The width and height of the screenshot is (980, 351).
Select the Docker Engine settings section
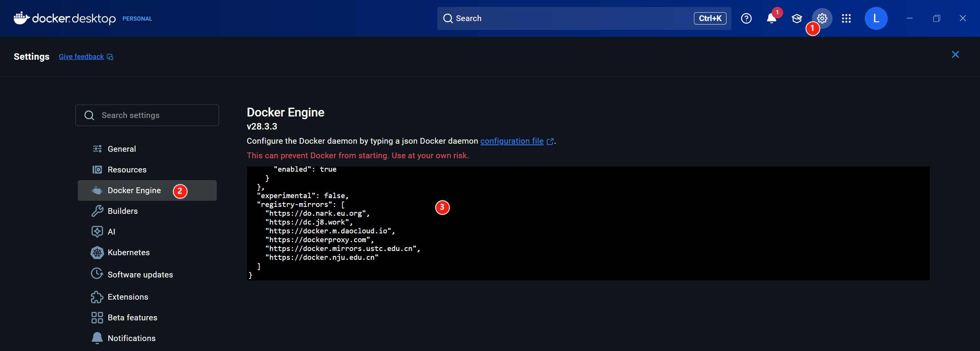[x=147, y=190]
